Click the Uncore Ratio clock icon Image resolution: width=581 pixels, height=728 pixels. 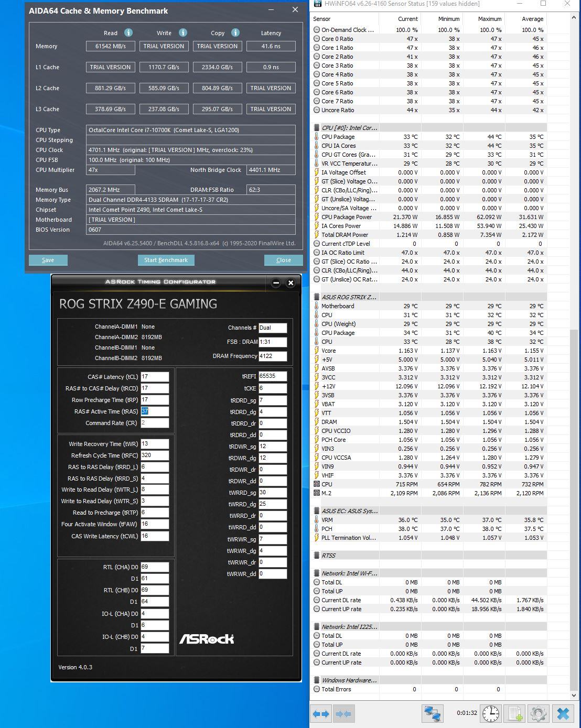(317, 110)
